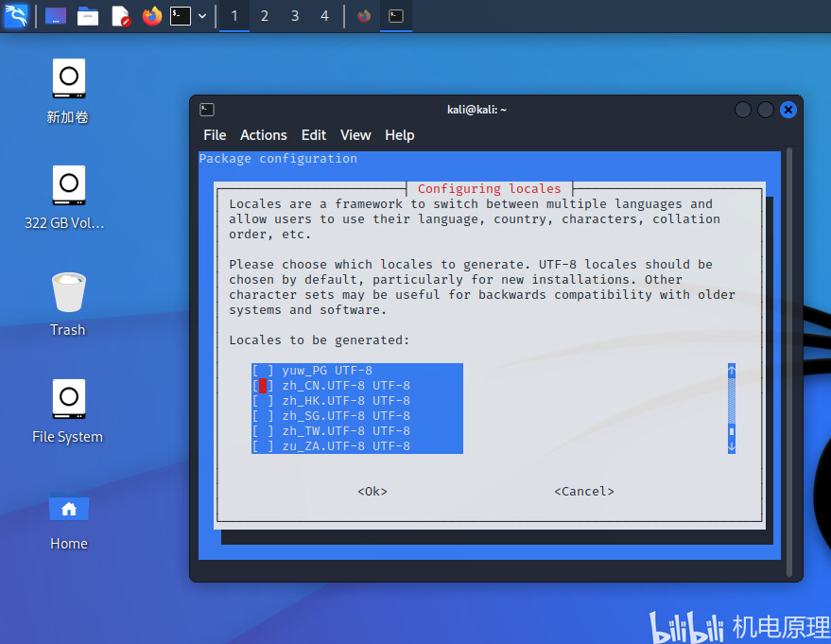The height and width of the screenshot is (644, 831).
Task: Open the file manager from the panel
Action: [88, 16]
